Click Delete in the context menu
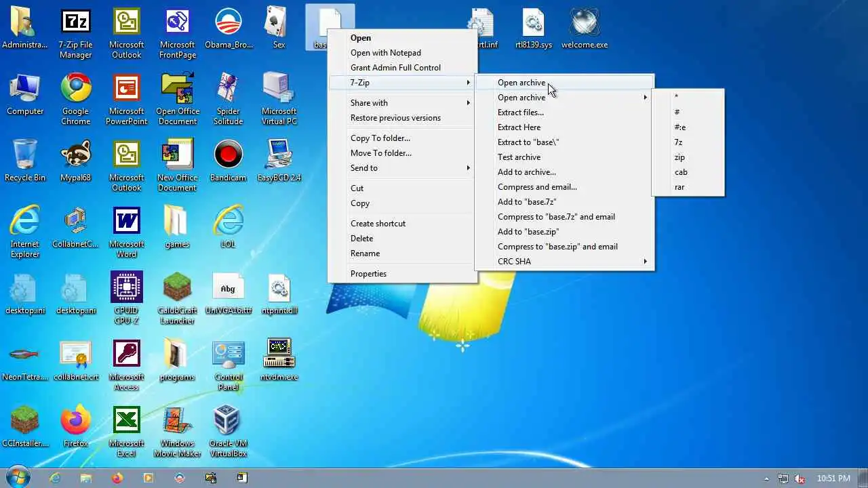 (402, 239)
